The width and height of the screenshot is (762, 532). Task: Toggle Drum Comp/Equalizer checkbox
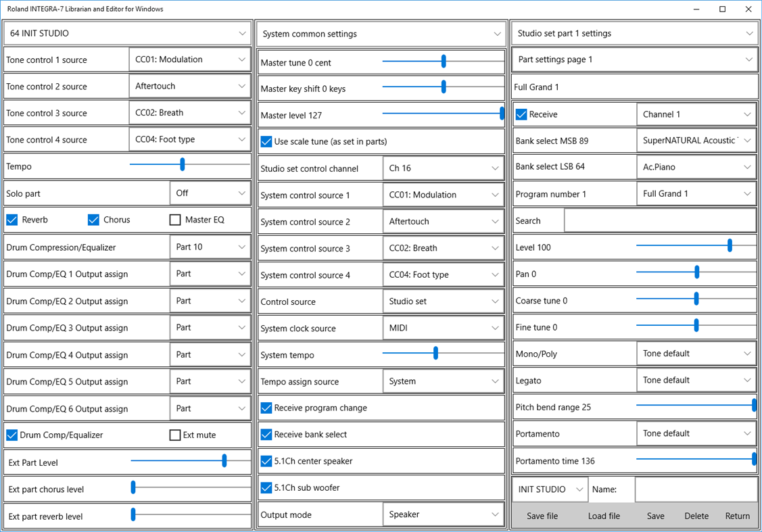pos(11,435)
